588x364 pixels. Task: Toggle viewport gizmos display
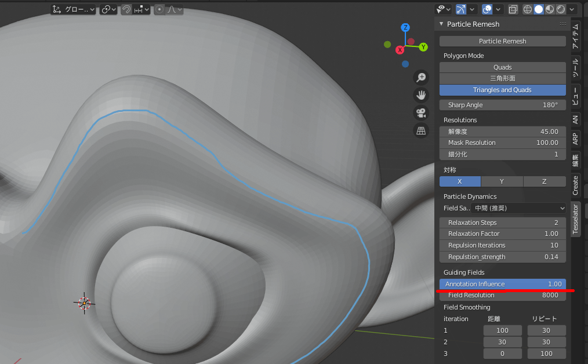[x=461, y=9]
